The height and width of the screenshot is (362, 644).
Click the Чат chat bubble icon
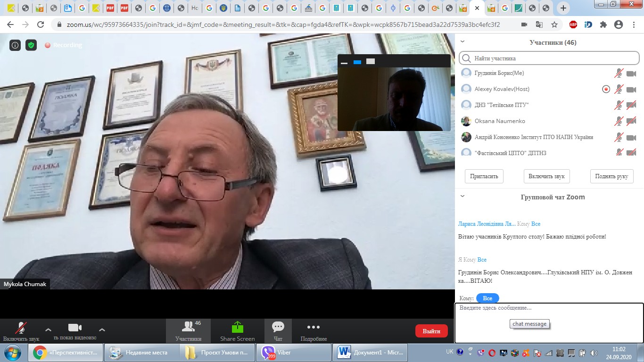point(278,327)
